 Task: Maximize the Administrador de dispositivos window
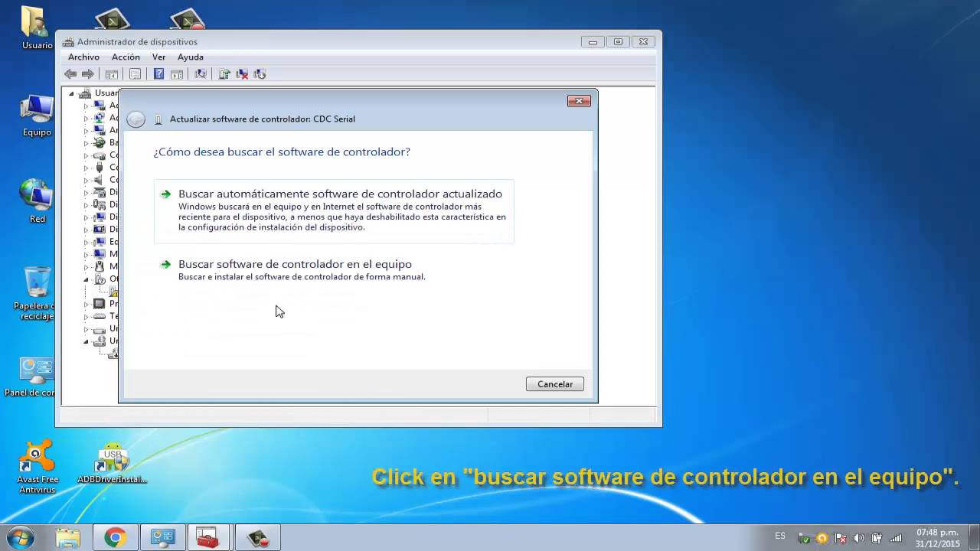618,42
